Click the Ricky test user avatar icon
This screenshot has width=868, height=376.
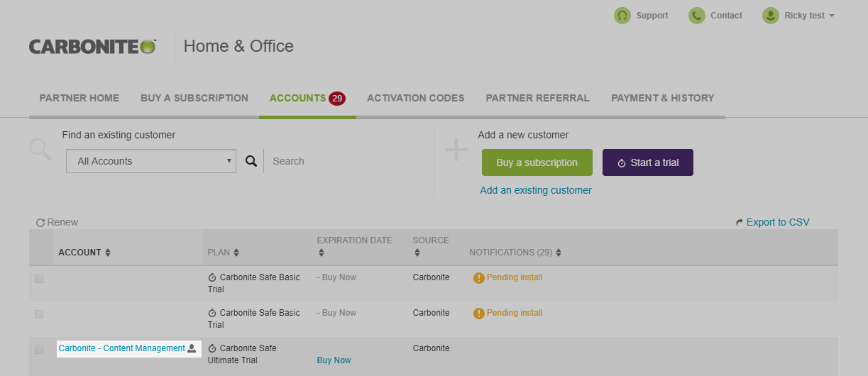770,16
